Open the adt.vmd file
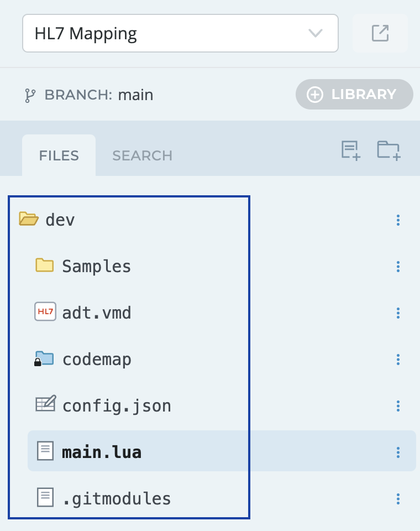This screenshot has width=420, height=531. click(96, 313)
